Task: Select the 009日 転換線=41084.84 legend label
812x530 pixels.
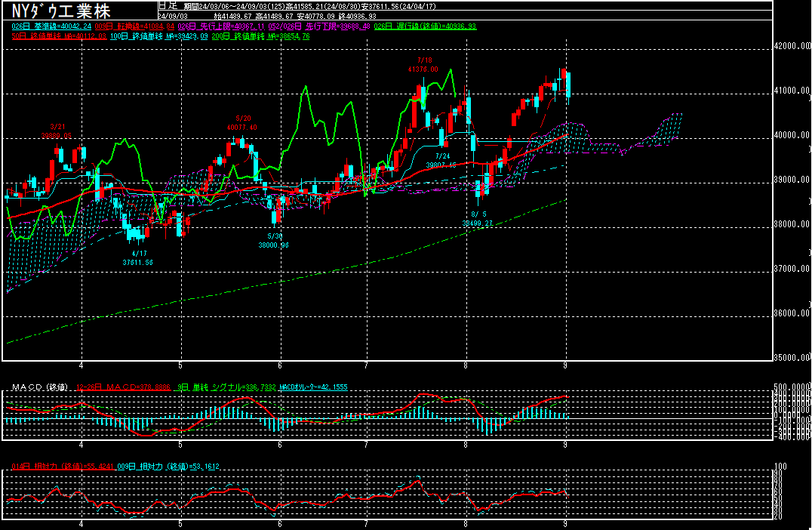Action: tap(134, 26)
